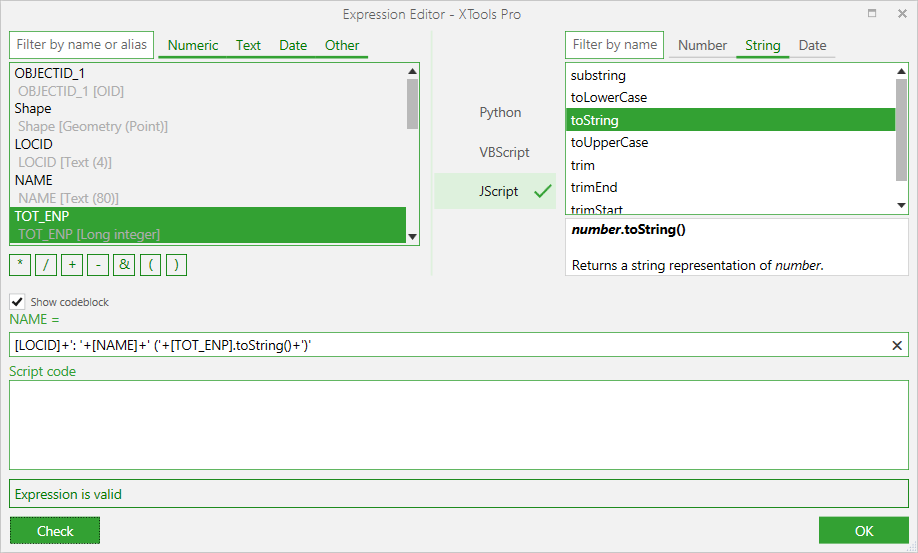
Task: Toggle the Date field type filter
Action: tap(293, 45)
